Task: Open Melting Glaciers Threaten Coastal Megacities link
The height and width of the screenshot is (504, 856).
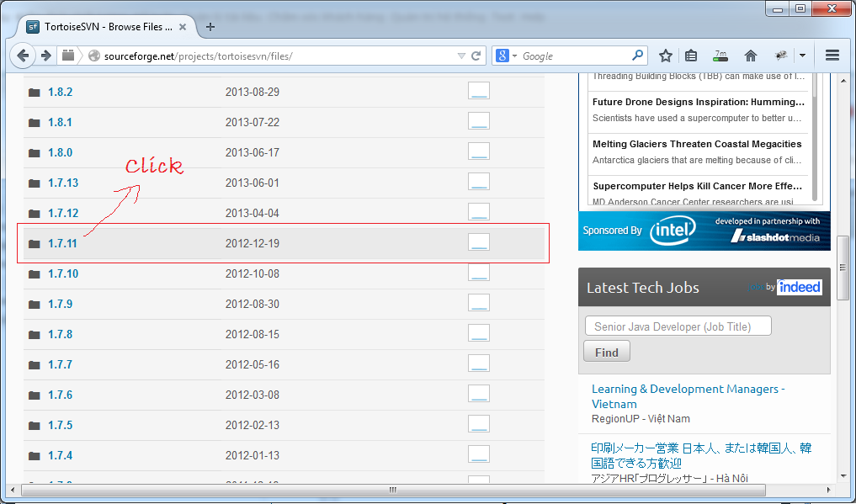Action: pos(697,144)
